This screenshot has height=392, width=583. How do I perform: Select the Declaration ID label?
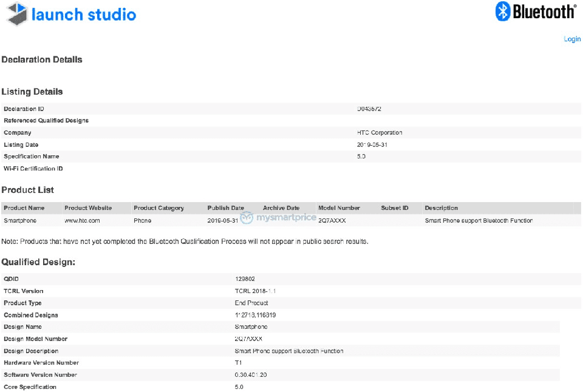[24, 109]
